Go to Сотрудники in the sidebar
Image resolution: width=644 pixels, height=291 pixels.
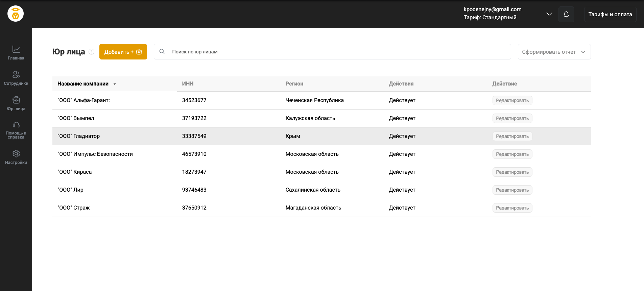[x=16, y=78]
